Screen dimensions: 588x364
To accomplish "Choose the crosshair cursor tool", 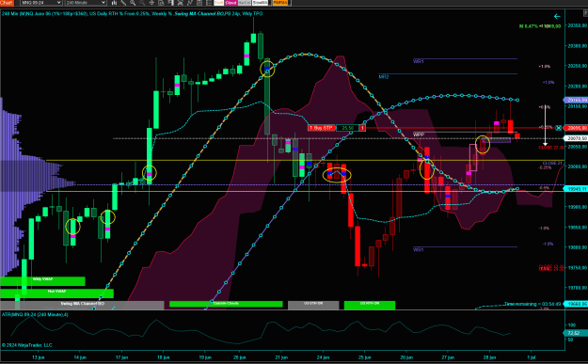I will pyautogui.click(x=151, y=3).
